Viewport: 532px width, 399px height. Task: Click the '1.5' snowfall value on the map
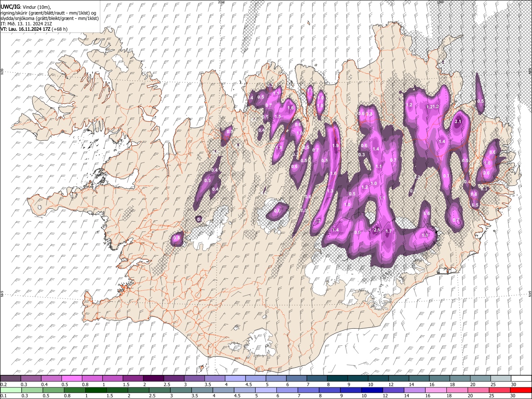pyautogui.click(x=278, y=116)
